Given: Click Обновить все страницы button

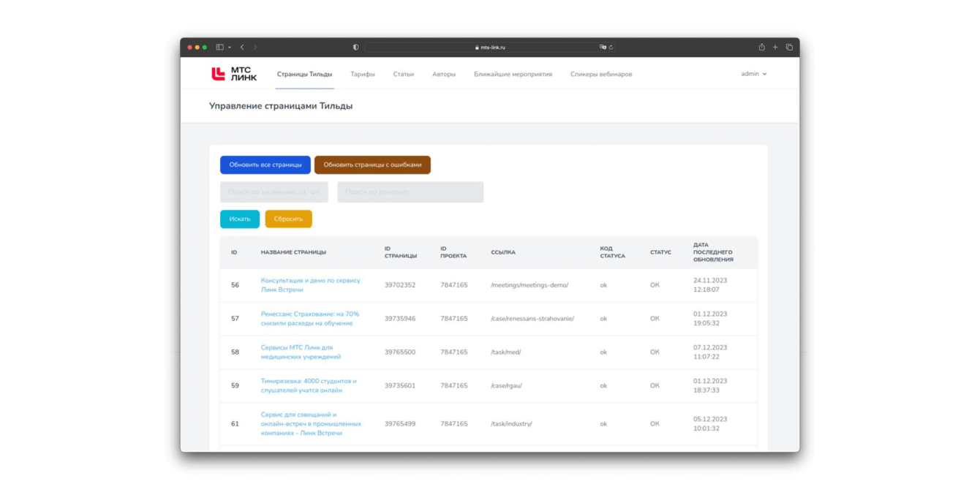Looking at the screenshot, I should [x=265, y=164].
